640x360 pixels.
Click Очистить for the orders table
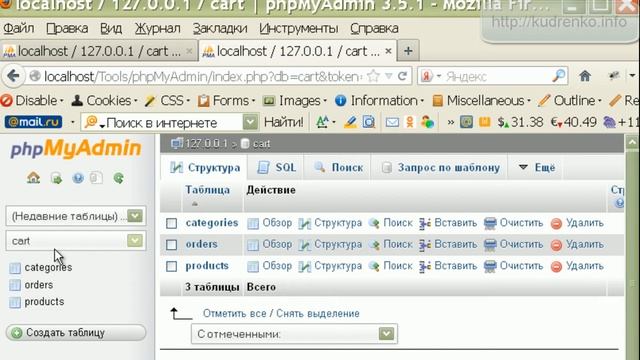click(x=513, y=244)
